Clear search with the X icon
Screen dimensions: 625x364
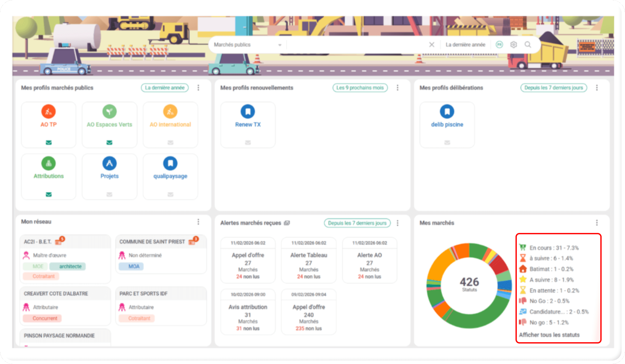[431, 45]
